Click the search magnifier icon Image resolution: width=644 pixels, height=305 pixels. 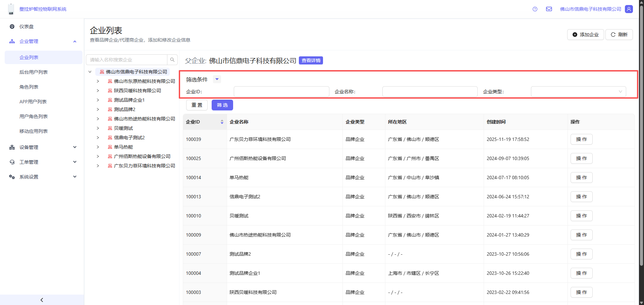pos(172,60)
